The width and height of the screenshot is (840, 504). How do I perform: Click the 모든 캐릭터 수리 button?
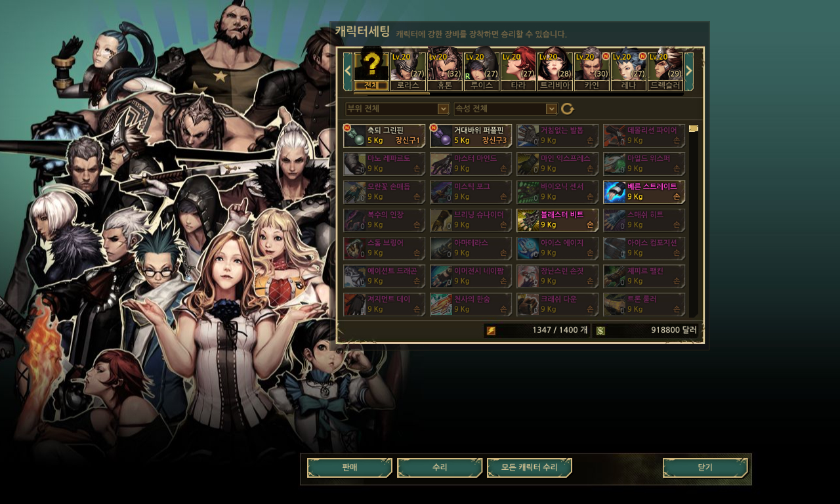tap(530, 468)
